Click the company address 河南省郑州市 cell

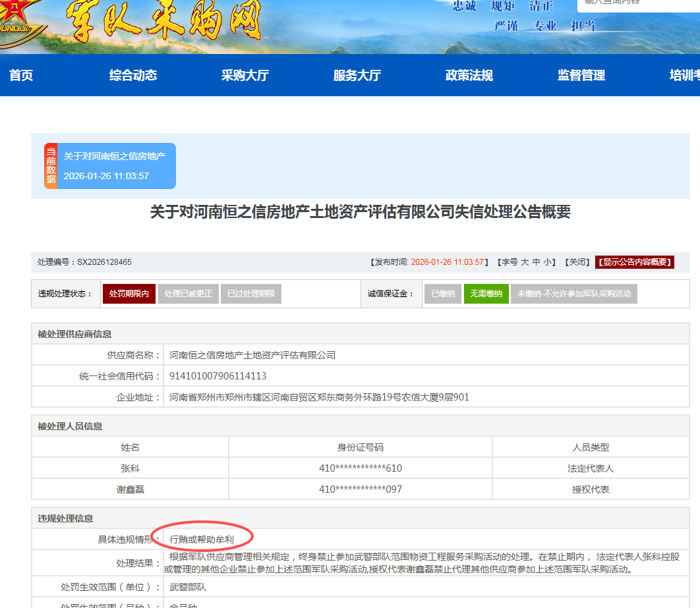426,397
